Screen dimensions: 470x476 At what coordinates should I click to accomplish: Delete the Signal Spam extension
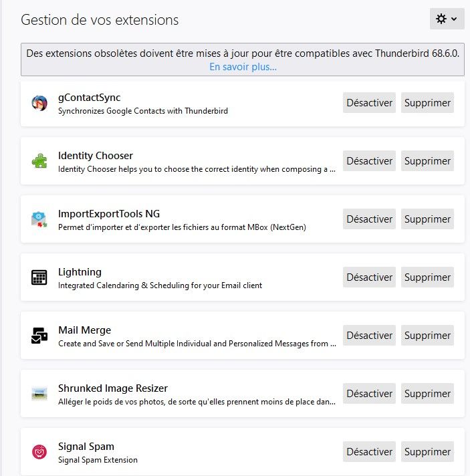(427, 452)
